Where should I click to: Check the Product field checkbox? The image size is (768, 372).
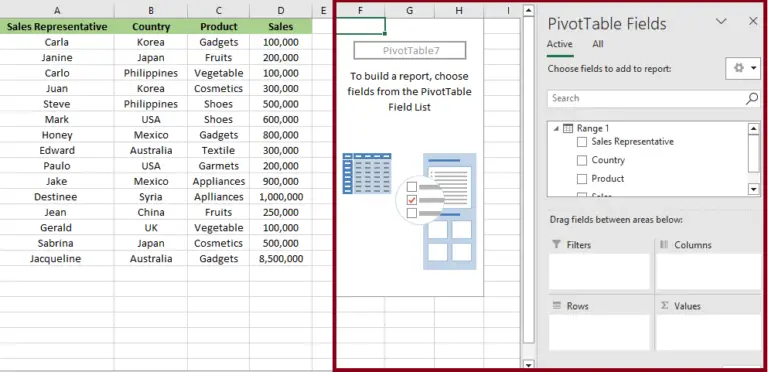point(582,179)
